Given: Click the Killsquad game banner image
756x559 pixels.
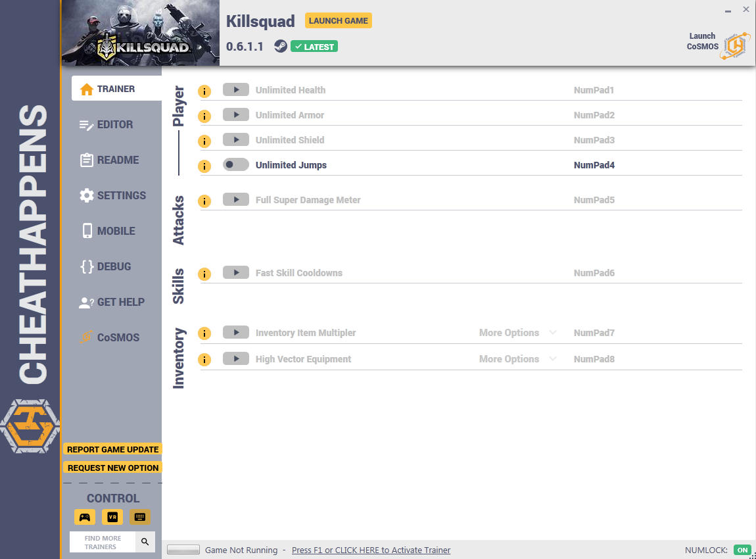Looking at the screenshot, I should 141,33.
